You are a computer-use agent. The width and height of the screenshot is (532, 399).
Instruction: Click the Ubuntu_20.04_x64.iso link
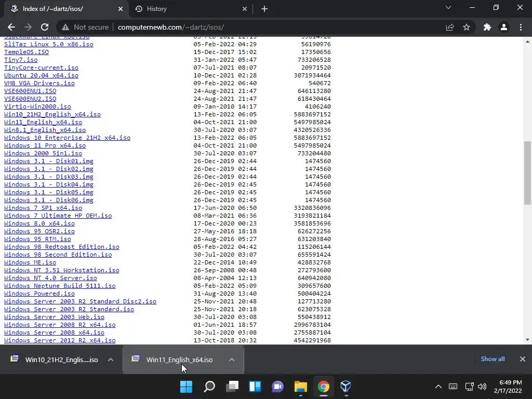(41, 75)
